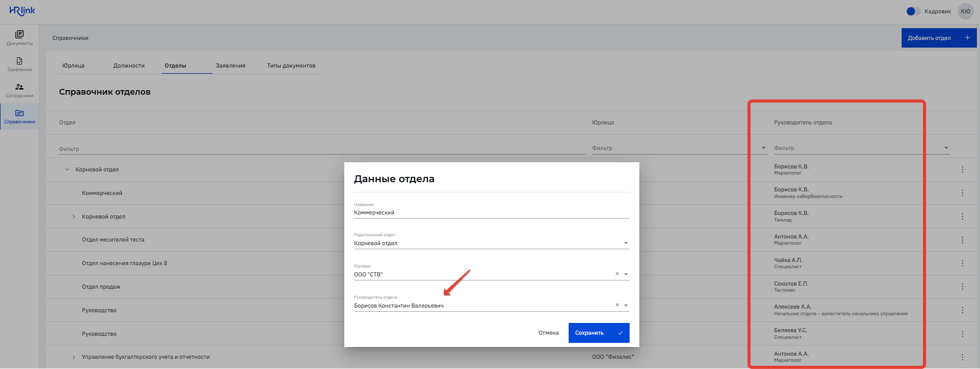Click the Название field with Коммерческий
Image resolution: width=980 pixels, height=369 pixels.
click(x=491, y=212)
